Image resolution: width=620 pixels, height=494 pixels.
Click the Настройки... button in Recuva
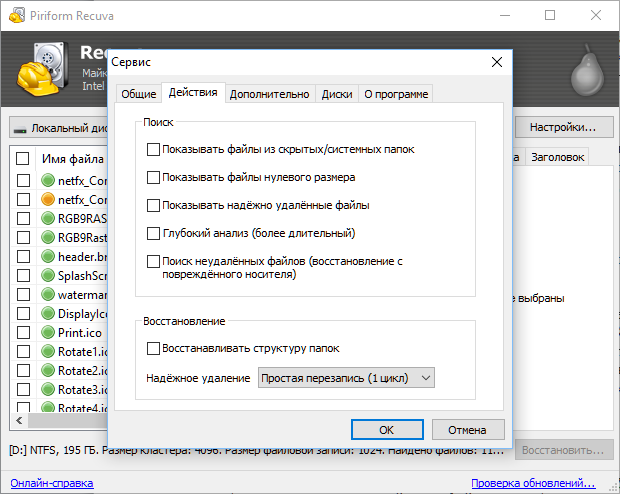[563, 127]
